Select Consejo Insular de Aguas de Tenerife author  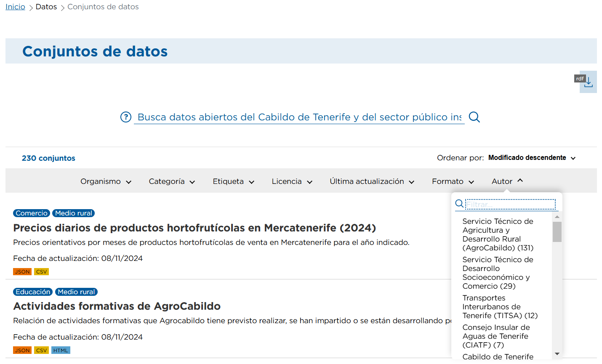pyautogui.click(x=496, y=336)
